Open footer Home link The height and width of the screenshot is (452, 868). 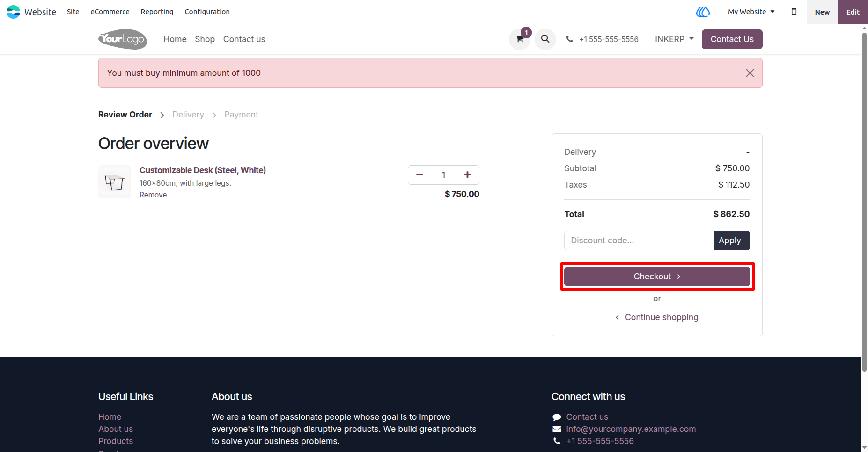tap(110, 417)
